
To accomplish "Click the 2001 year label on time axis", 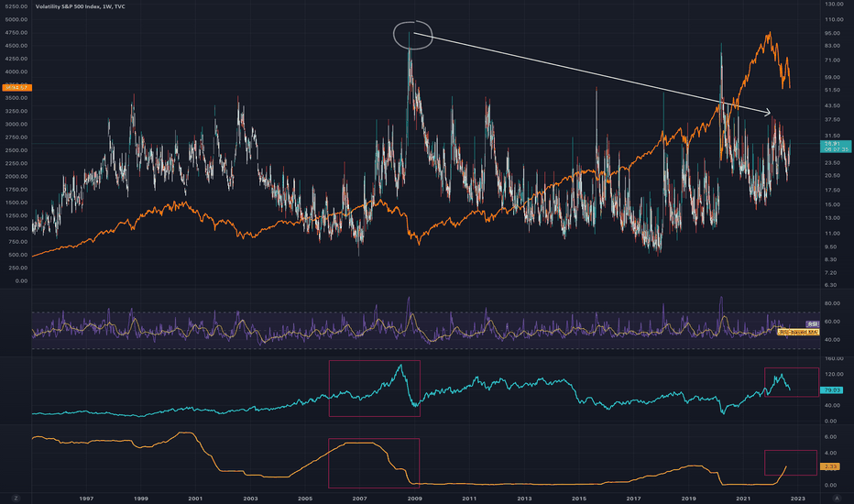I will (x=195, y=498).
